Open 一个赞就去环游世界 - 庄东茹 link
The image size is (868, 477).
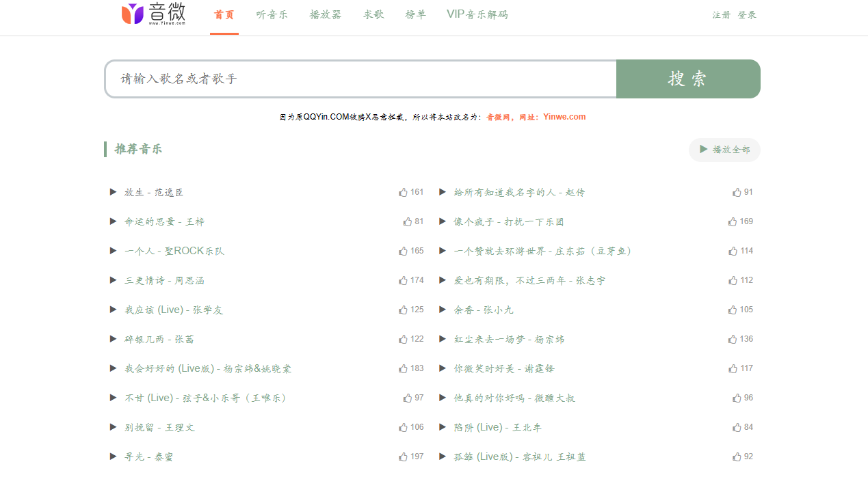pyautogui.click(x=544, y=251)
